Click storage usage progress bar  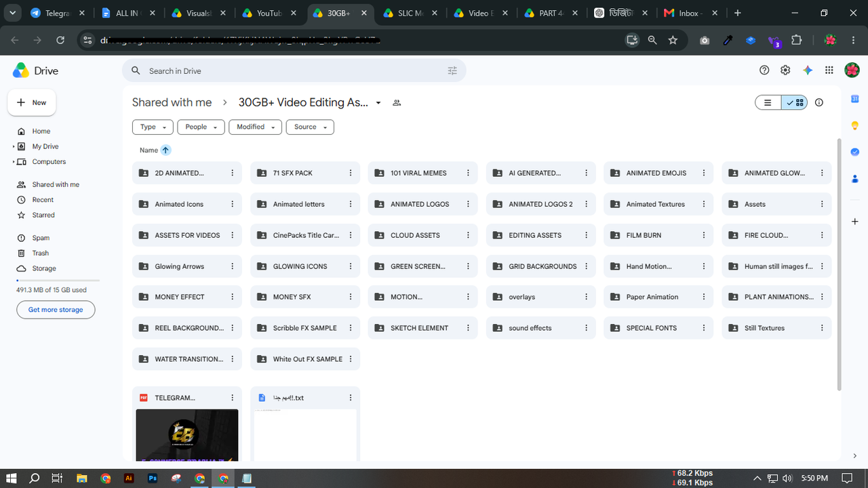tap(58, 280)
